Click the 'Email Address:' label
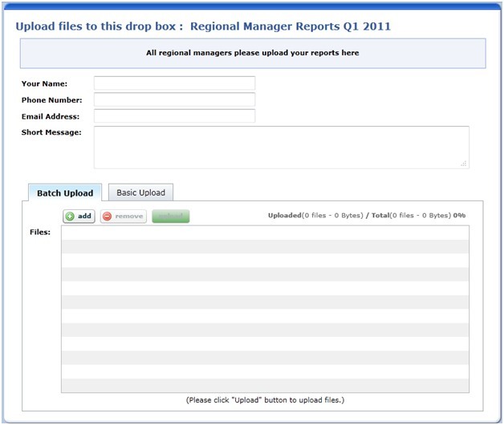The image size is (504, 425). coord(51,116)
